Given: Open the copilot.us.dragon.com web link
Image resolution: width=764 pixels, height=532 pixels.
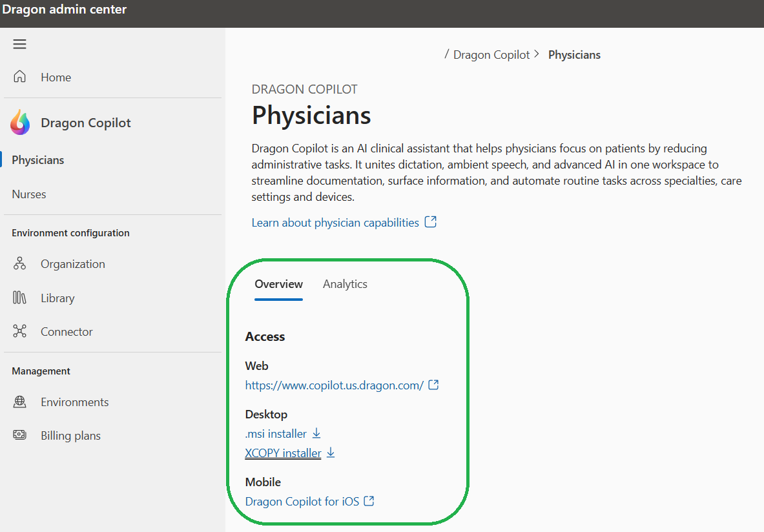Looking at the screenshot, I should pyautogui.click(x=334, y=385).
